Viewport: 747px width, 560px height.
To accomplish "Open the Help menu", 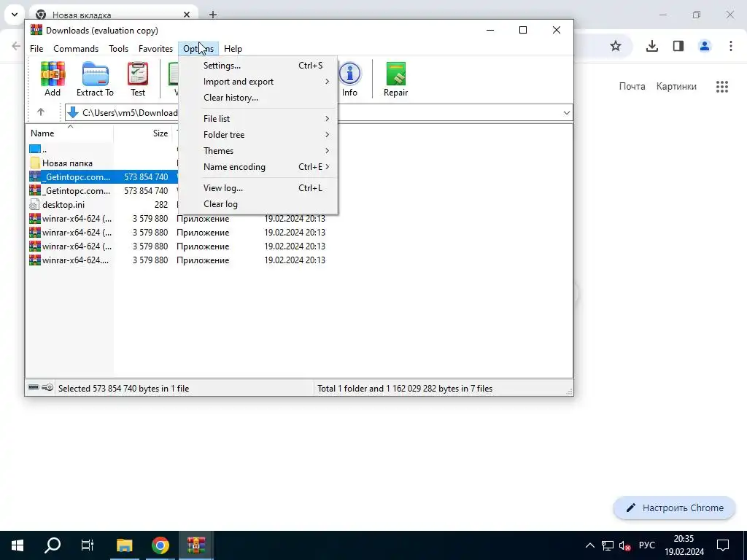I will click(233, 49).
